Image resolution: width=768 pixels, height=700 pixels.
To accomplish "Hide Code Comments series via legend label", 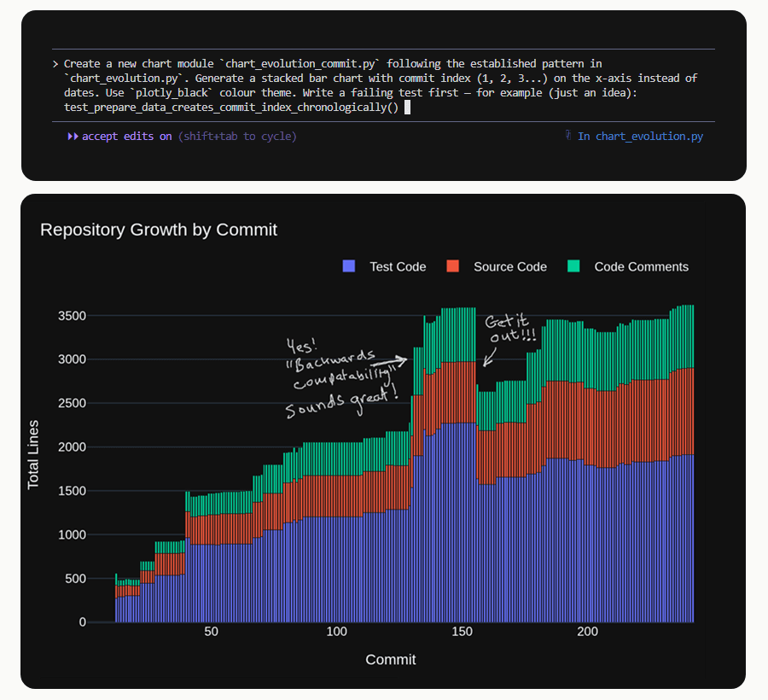I will pos(641,266).
